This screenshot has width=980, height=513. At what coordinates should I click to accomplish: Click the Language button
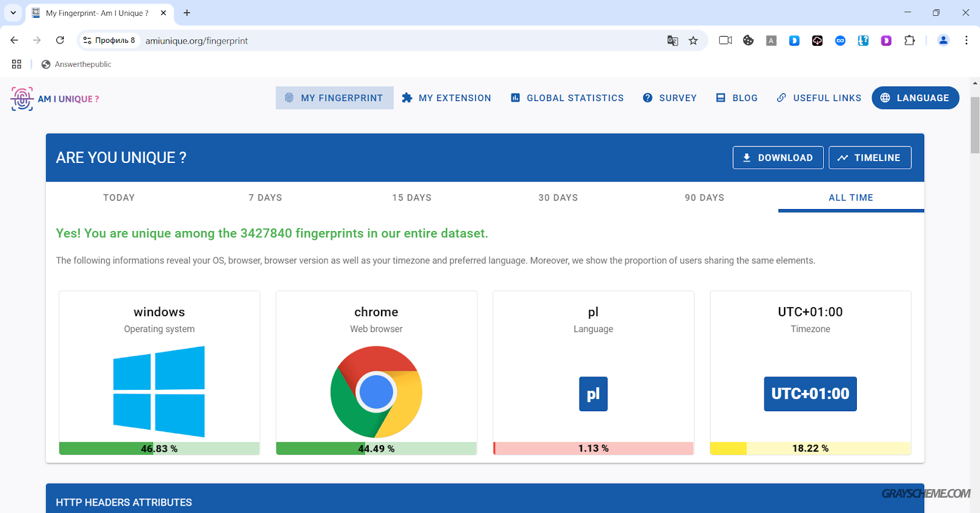[x=915, y=98]
